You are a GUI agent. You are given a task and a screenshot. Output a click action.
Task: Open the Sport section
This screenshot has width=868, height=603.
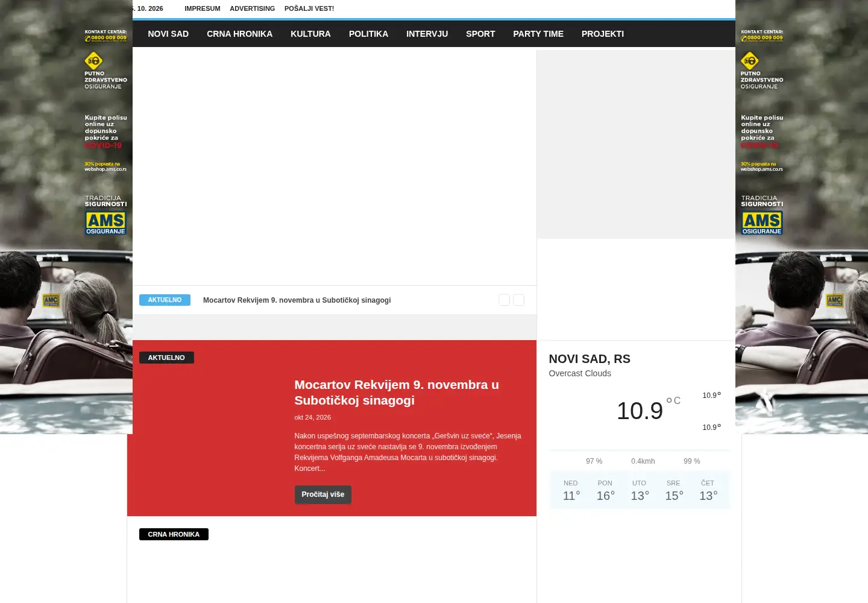pyautogui.click(x=480, y=34)
